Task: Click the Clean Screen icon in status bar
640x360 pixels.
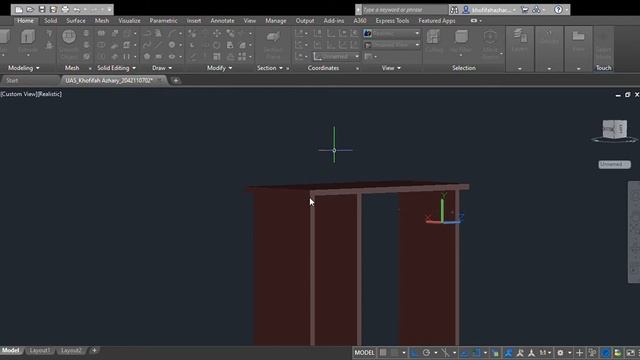Action: click(630, 352)
